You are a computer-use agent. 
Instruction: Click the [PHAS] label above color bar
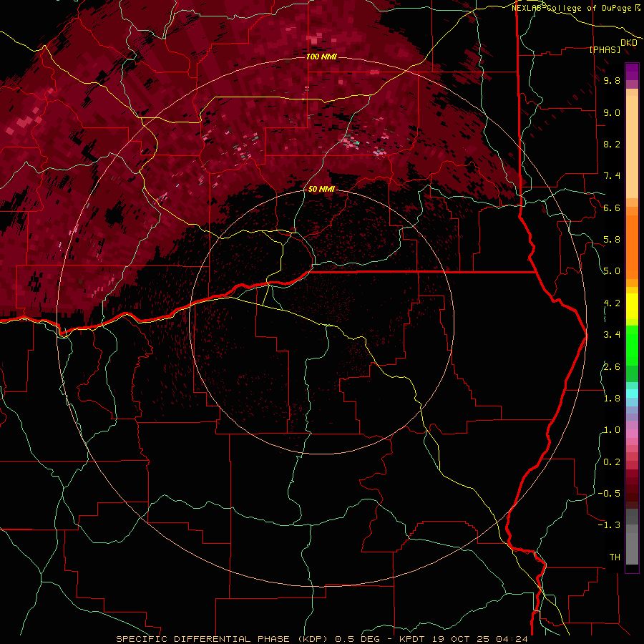coord(605,49)
